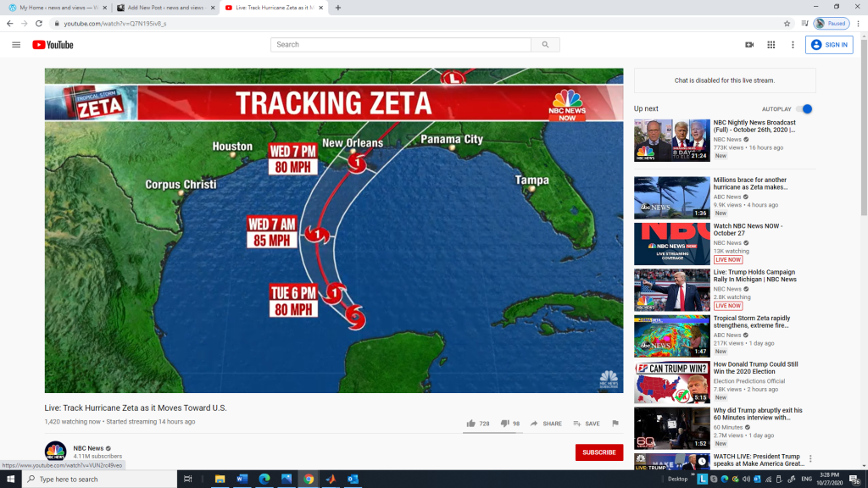Open NBC Nightly News Broadcast thumbnail
This screenshot has height=488, width=868.
(671, 140)
